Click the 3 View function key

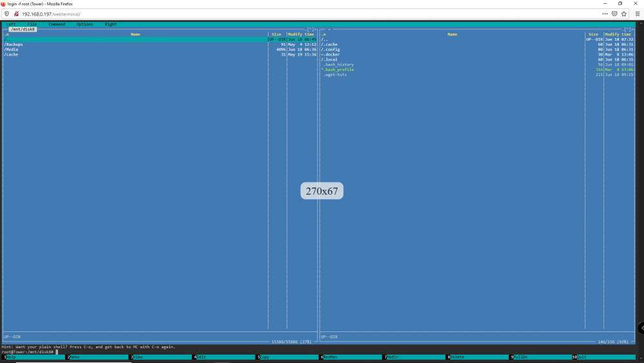[161, 357]
